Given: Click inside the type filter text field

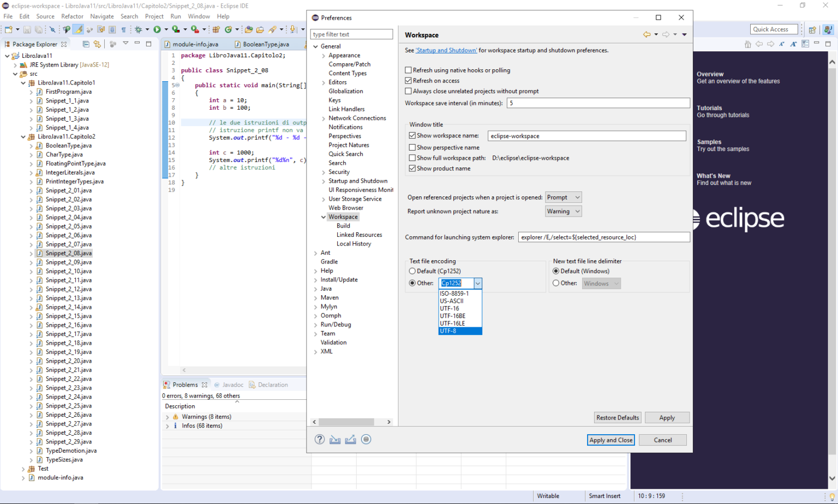Looking at the screenshot, I should [351, 34].
